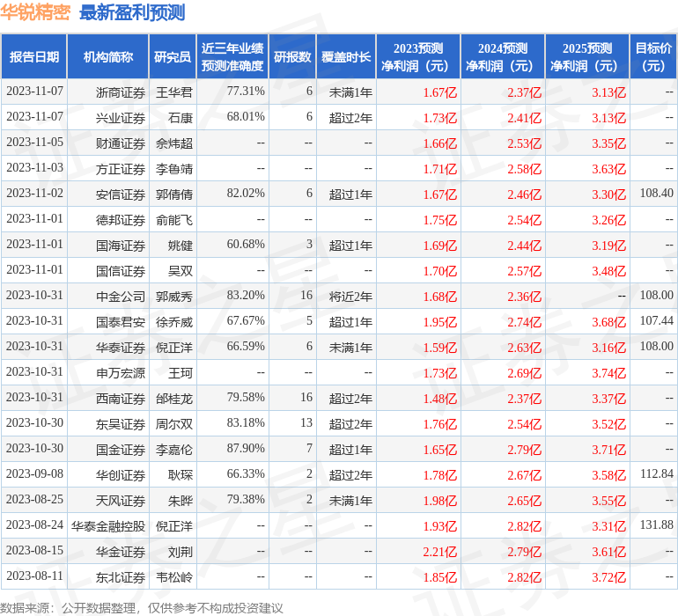
Task: Select the 2025预测净利润 column header
Action: (587, 56)
